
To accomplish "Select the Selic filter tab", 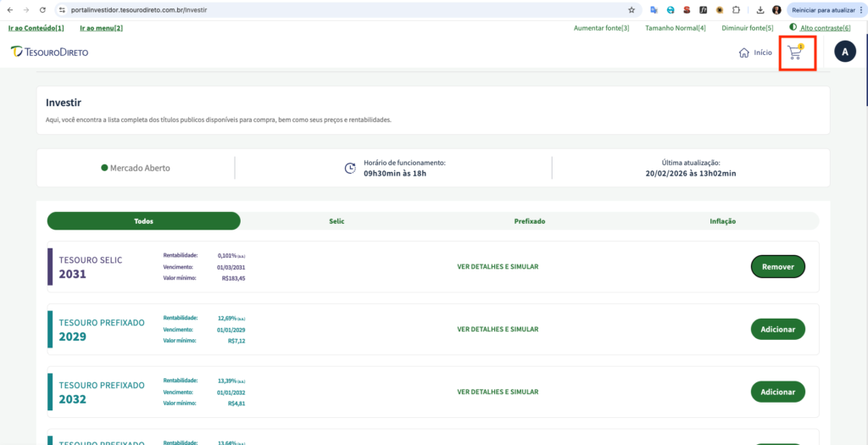I will pyautogui.click(x=337, y=221).
